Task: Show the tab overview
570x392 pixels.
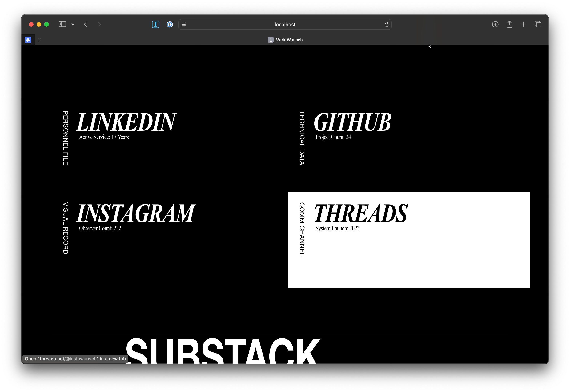Action: [538, 24]
